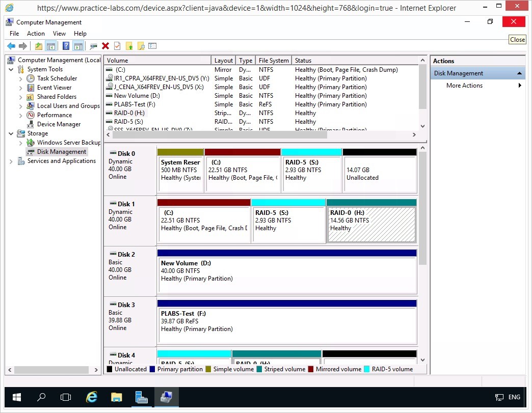Viewport: 532px width, 413px height.
Task: Select Device Manager in the tree
Action: pos(59,124)
